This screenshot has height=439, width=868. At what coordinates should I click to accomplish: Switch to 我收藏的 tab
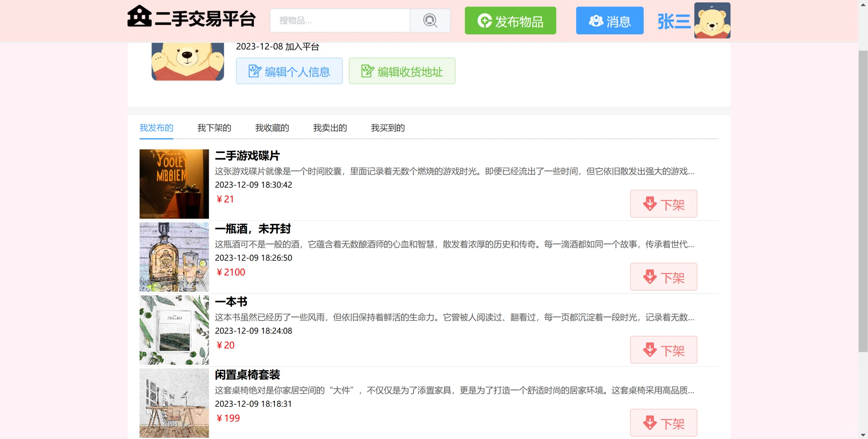pos(272,128)
